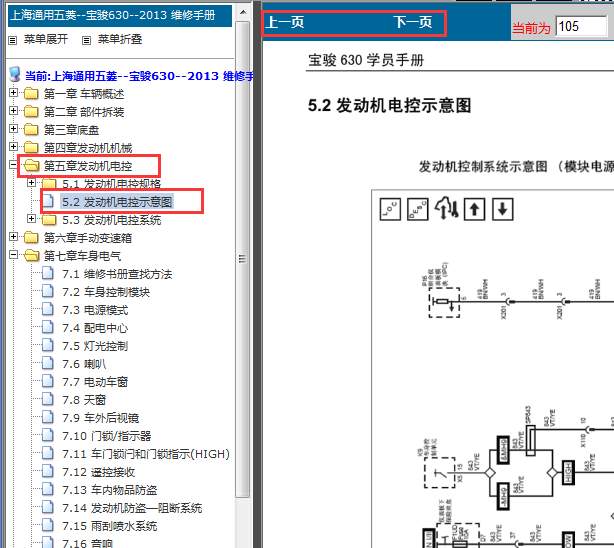Image resolution: width=614 pixels, height=548 pixels.
Task: Open 7.7 电动车窗
Action: coord(95,382)
